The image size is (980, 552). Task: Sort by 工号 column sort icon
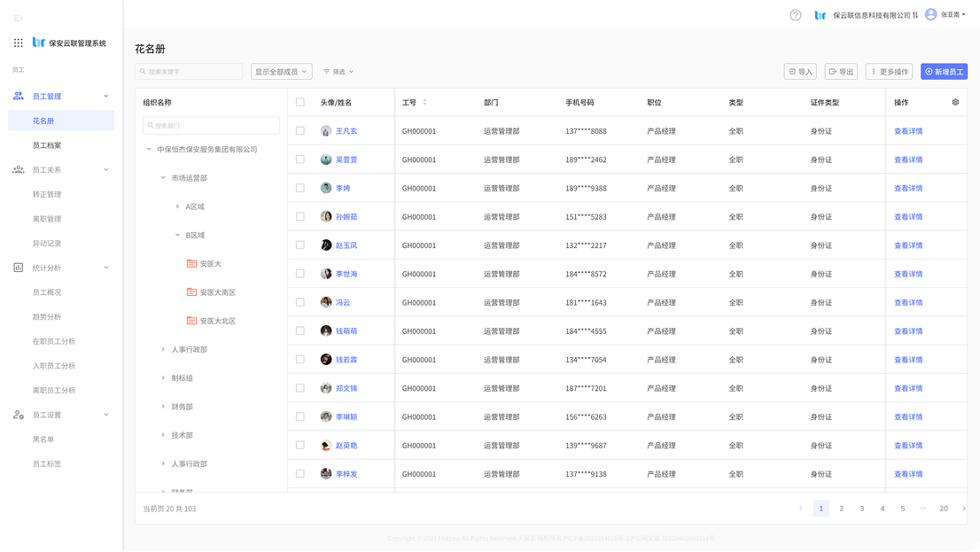pos(424,102)
